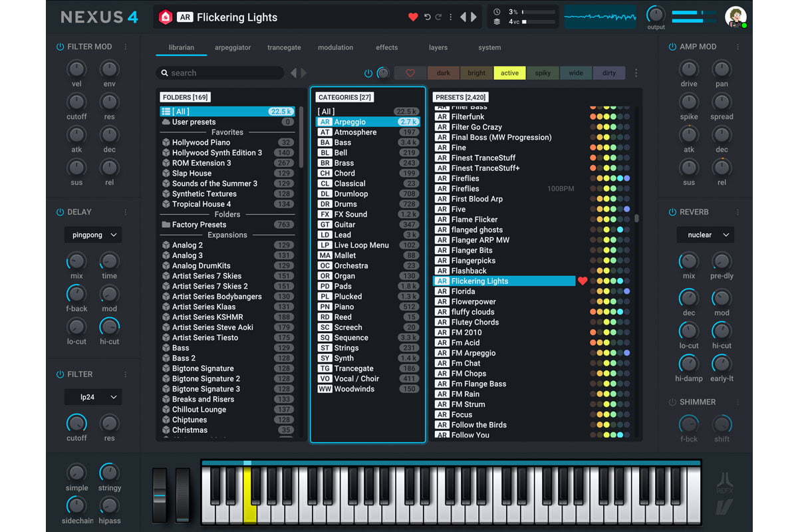The image size is (798, 532).
Task: Click the FOLDERS [169] header
Action: (186, 97)
